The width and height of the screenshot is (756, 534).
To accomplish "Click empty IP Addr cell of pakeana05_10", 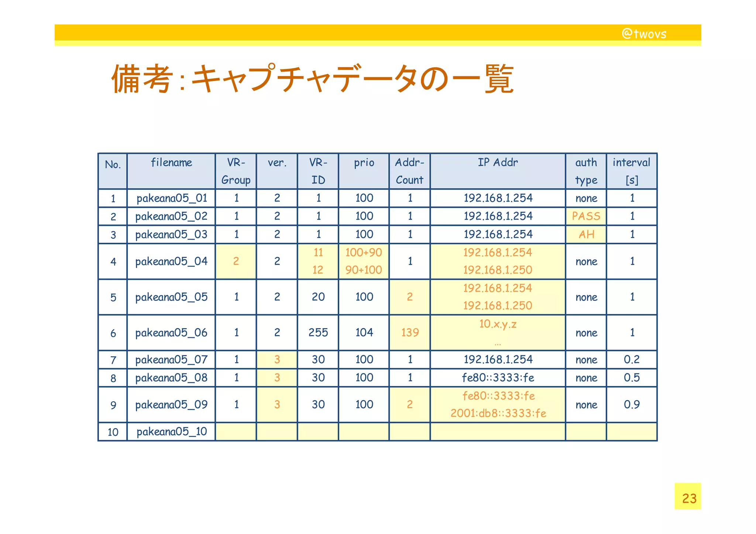I will (498, 432).
